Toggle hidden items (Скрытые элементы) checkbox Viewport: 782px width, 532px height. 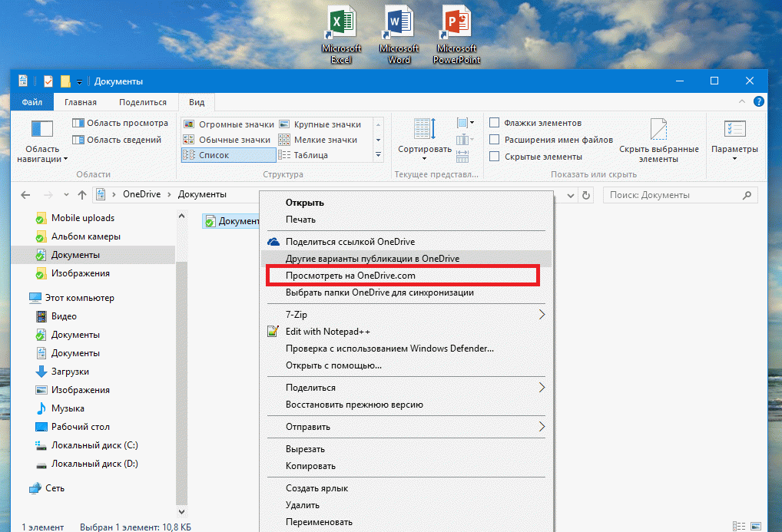pyautogui.click(x=495, y=157)
